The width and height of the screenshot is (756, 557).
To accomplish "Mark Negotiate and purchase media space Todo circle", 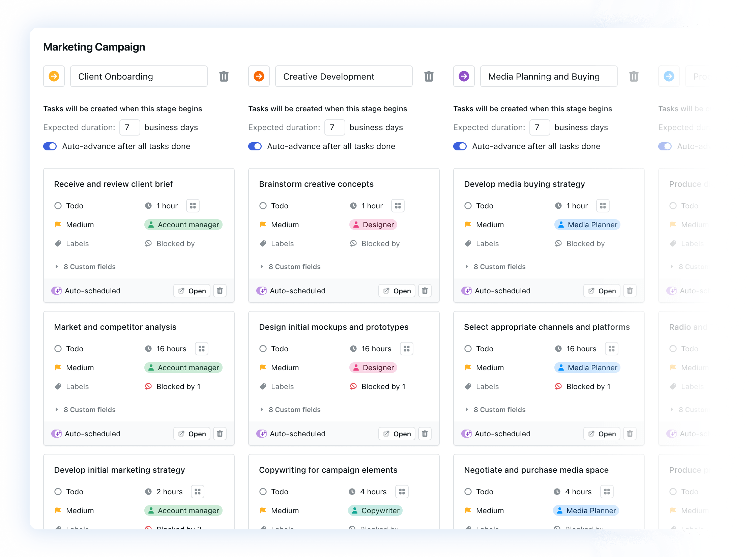I will pyautogui.click(x=468, y=492).
